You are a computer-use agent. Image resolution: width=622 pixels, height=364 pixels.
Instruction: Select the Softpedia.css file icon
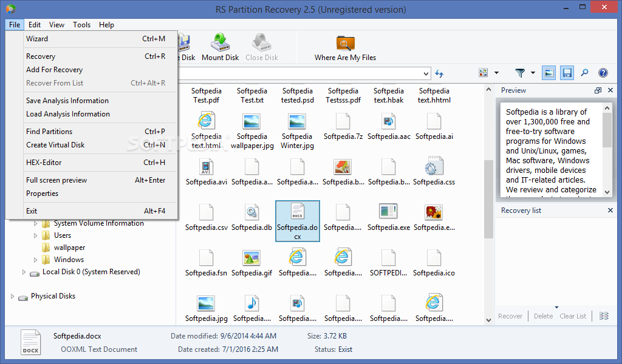point(434,166)
